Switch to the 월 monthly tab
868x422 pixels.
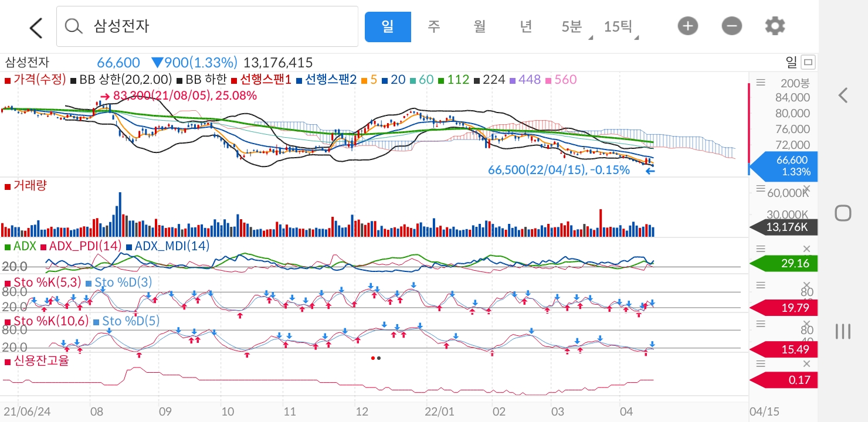[x=480, y=26]
